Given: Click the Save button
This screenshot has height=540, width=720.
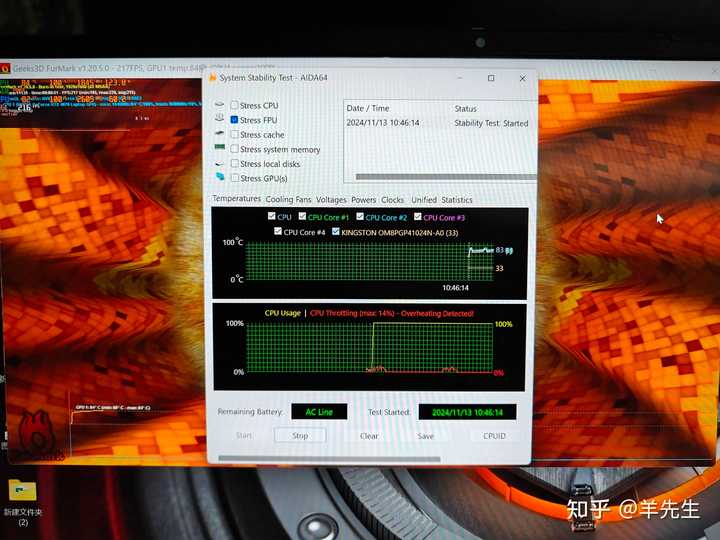Looking at the screenshot, I should pyautogui.click(x=426, y=436).
